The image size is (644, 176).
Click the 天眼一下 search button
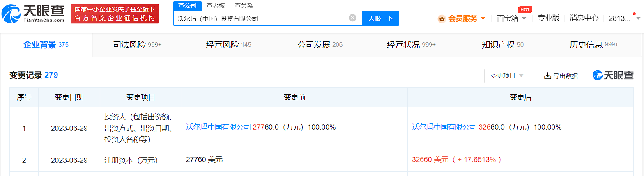[381, 18]
